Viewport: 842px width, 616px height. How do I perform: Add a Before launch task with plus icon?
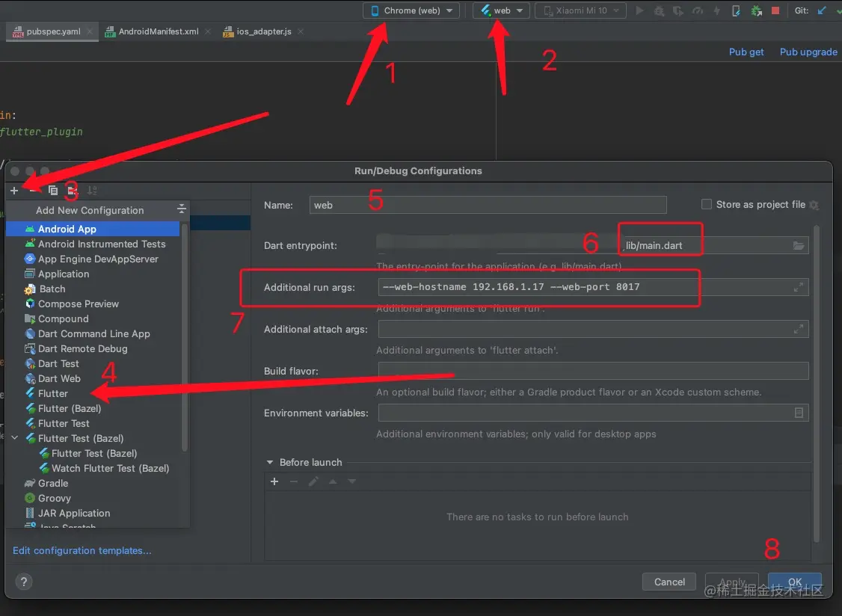coord(274,481)
